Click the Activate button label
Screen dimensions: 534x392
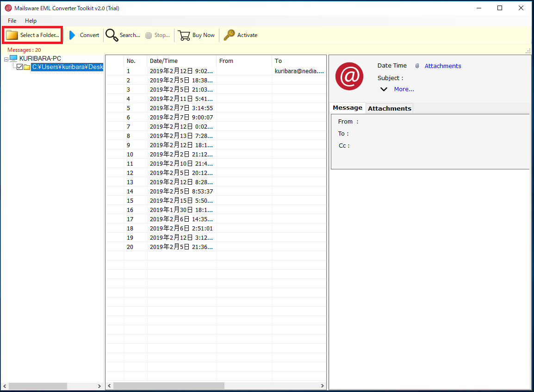pyautogui.click(x=247, y=35)
